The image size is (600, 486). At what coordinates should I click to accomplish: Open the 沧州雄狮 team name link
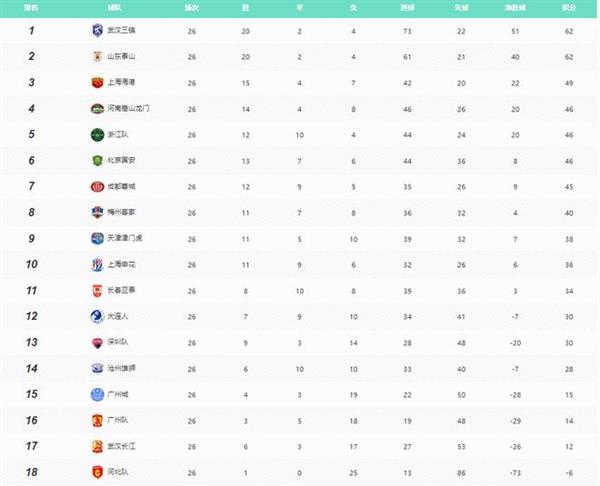pos(121,368)
